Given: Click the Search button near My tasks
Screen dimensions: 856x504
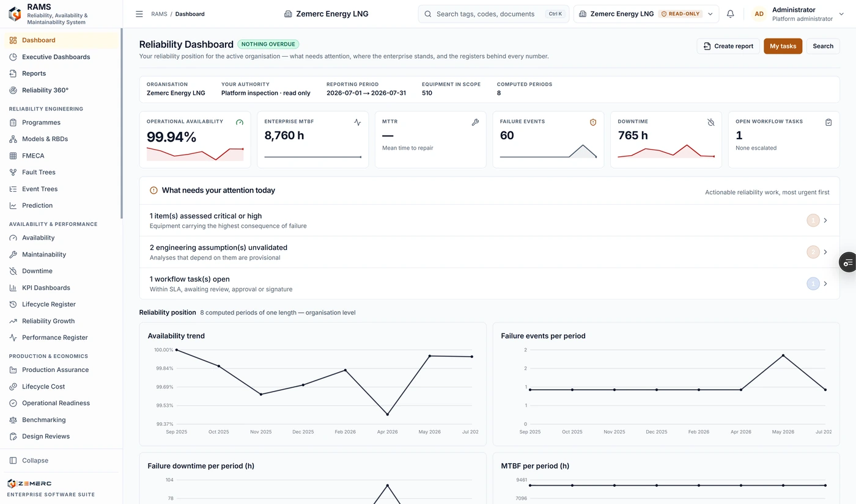Looking at the screenshot, I should tap(823, 46).
